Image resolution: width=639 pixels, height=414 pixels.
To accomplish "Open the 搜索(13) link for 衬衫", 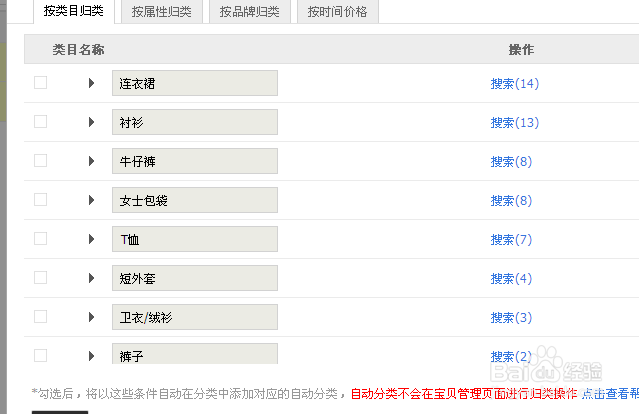I will (514, 123).
